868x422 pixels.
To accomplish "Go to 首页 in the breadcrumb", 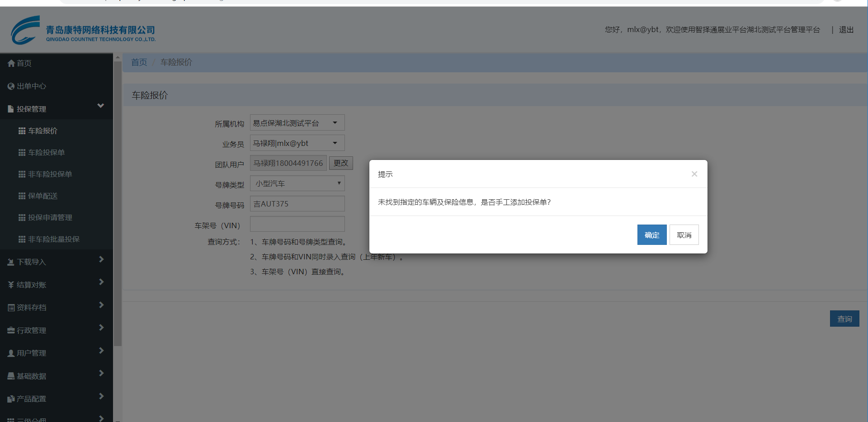I will 139,62.
